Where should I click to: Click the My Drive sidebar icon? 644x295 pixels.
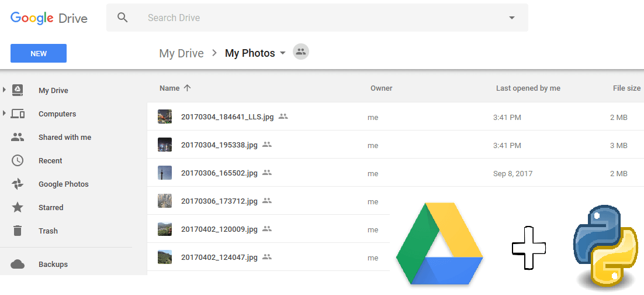click(18, 90)
